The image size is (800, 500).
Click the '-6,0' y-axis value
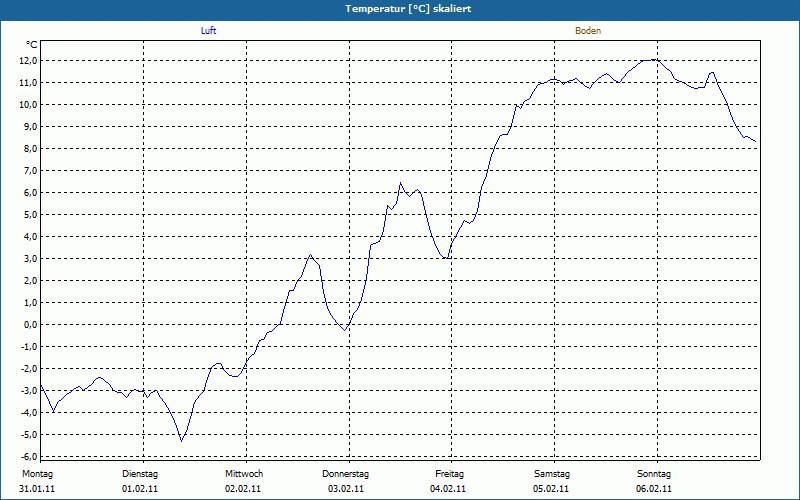click(x=30, y=457)
